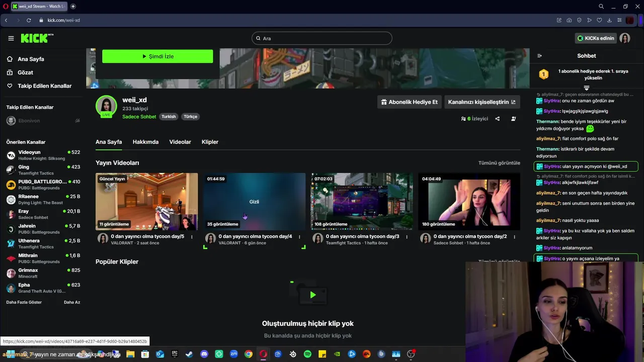The height and width of the screenshot is (362, 644).
Task: Click the Türkçe tag
Action: 190,117
